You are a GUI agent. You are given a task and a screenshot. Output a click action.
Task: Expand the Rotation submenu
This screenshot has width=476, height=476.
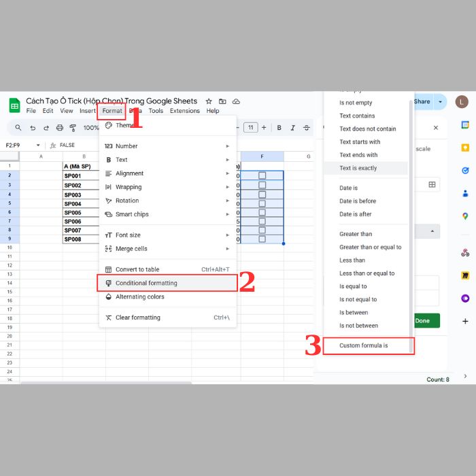click(x=228, y=201)
